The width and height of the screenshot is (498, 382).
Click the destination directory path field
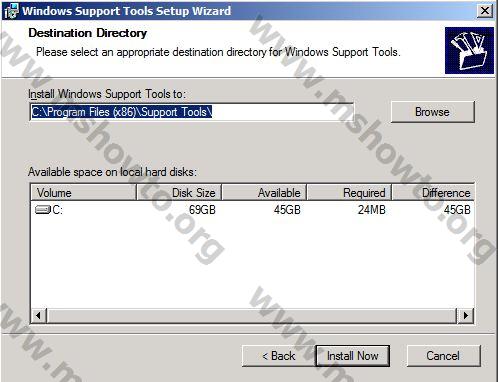(192, 112)
